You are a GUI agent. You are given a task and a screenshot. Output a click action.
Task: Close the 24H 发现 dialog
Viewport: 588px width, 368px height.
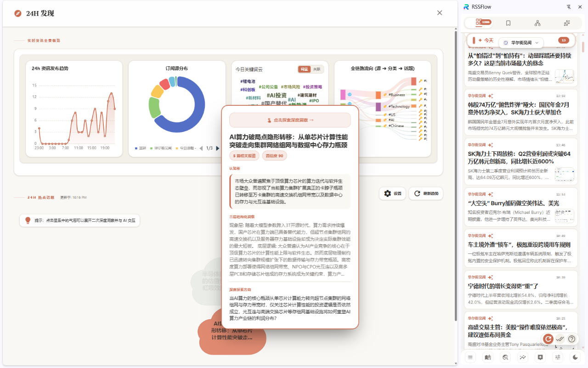pos(440,13)
